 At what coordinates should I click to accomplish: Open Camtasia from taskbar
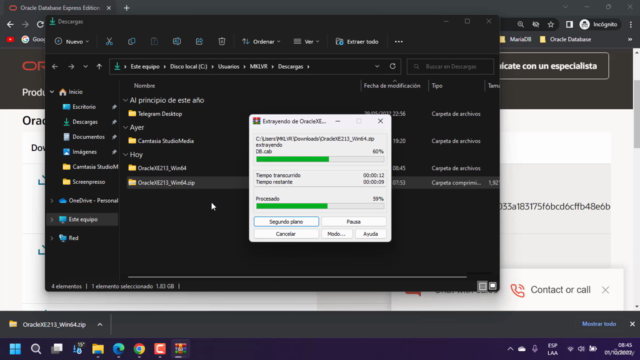point(160,349)
